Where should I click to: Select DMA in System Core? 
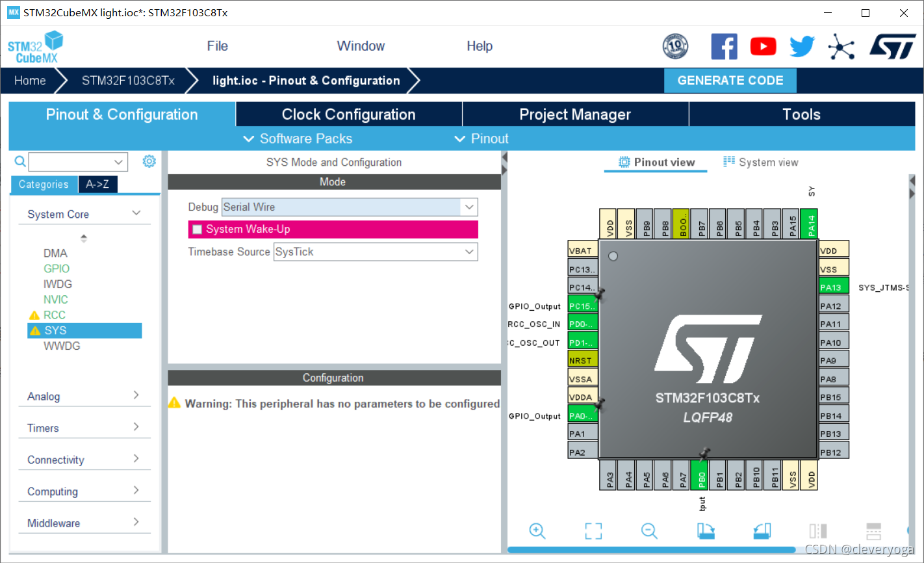(55, 253)
